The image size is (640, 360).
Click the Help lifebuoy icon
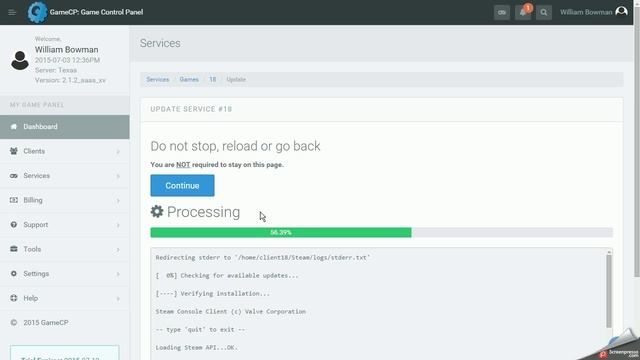coord(13,298)
